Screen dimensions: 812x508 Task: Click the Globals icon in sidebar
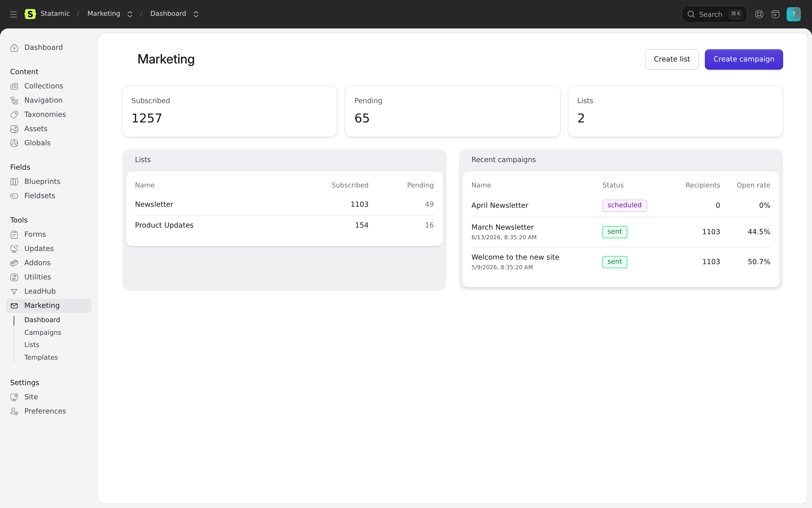pyautogui.click(x=14, y=143)
